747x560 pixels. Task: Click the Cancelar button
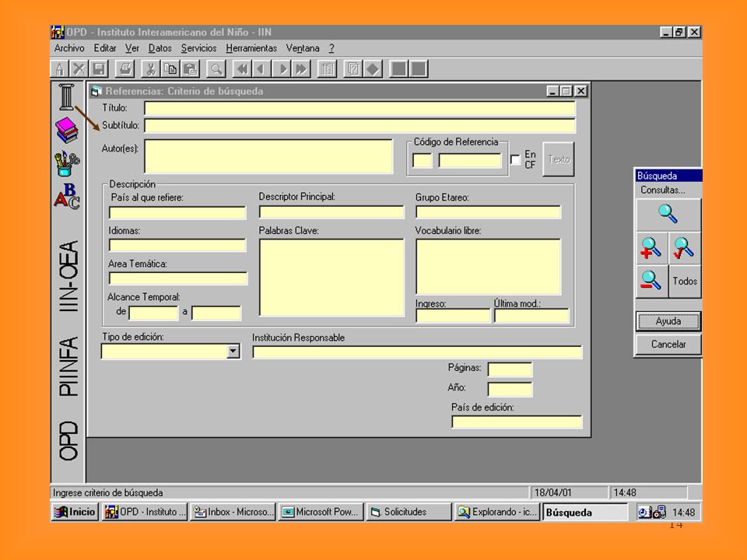click(x=668, y=345)
